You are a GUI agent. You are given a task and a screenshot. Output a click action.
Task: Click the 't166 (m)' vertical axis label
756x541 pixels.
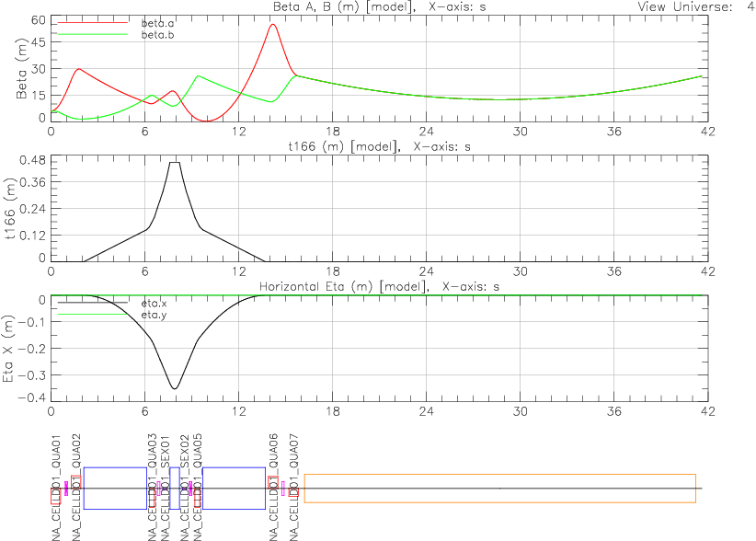9,209
